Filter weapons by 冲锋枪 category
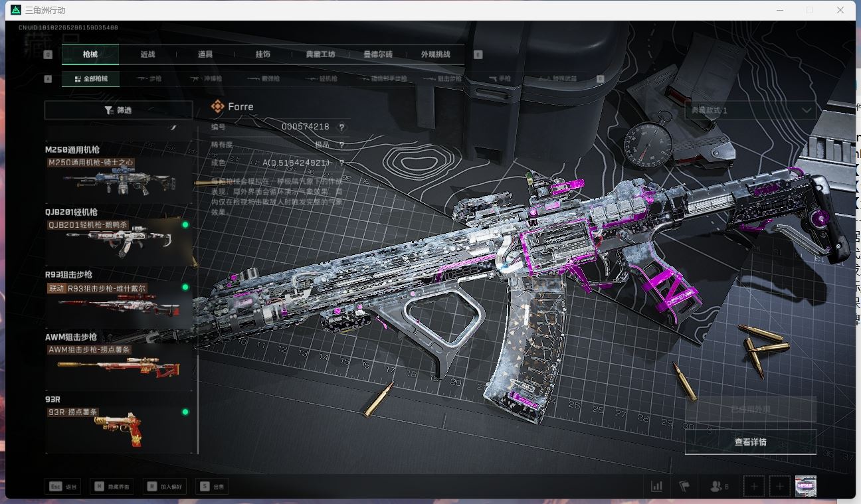This screenshot has height=504, width=861. [207, 79]
